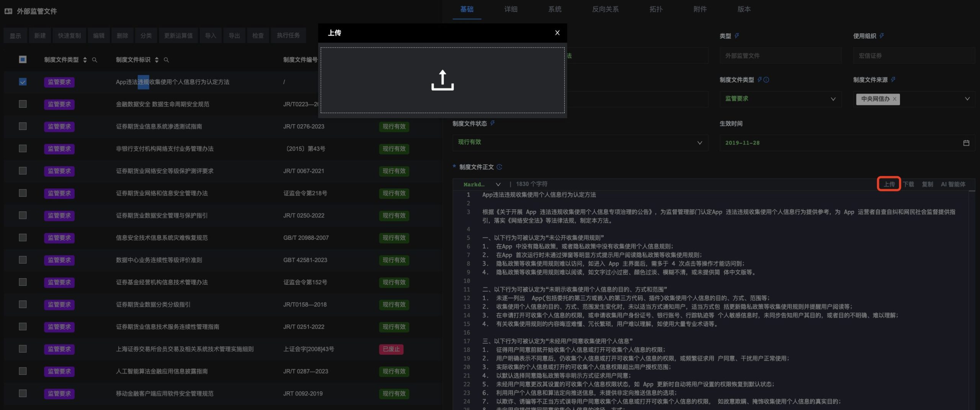This screenshot has height=410, width=980.
Task: Check the 证券期货业数据安全管理与保护指引 row
Action: click(23, 215)
